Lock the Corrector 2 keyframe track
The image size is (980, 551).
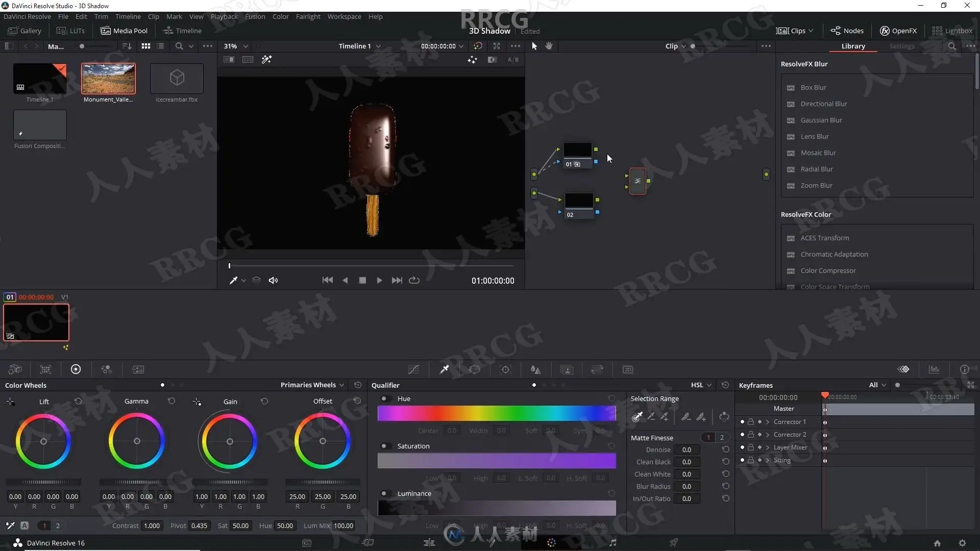click(x=751, y=435)
